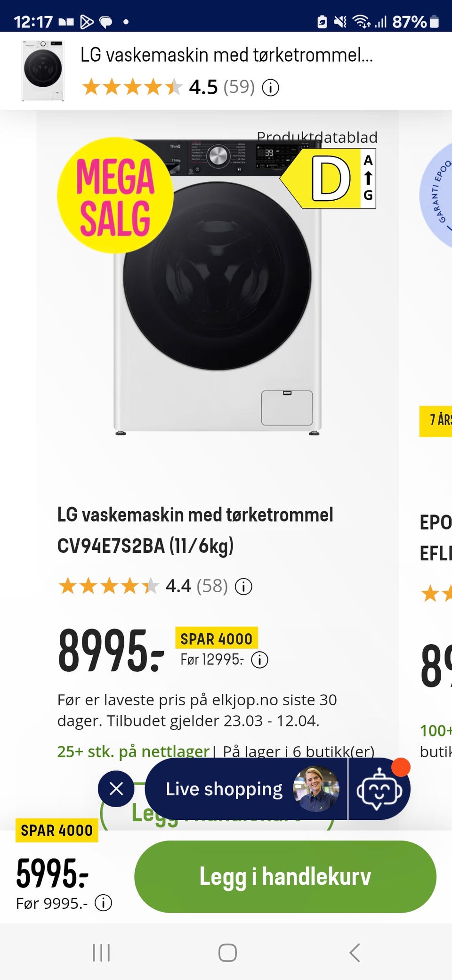Viewport: 452px width, 980px height.
Task: Check stock in 6 butikk(er) text
Action: click(299, 751)
